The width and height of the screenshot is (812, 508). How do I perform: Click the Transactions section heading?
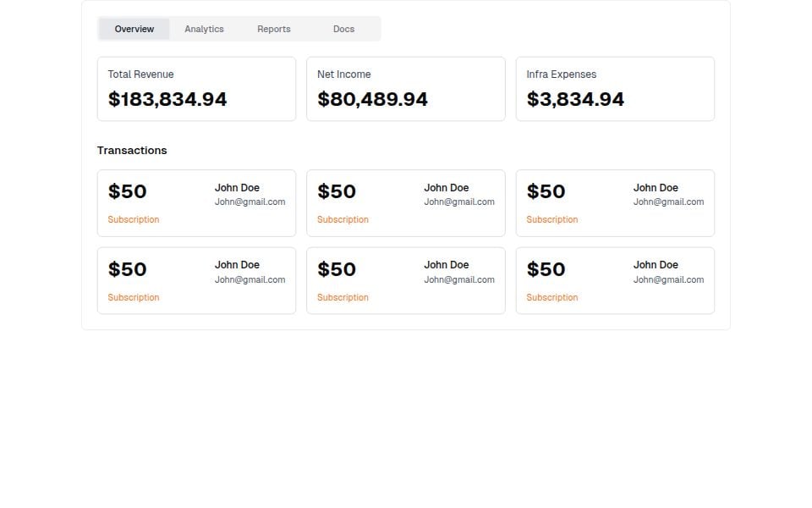pos(132,150)
